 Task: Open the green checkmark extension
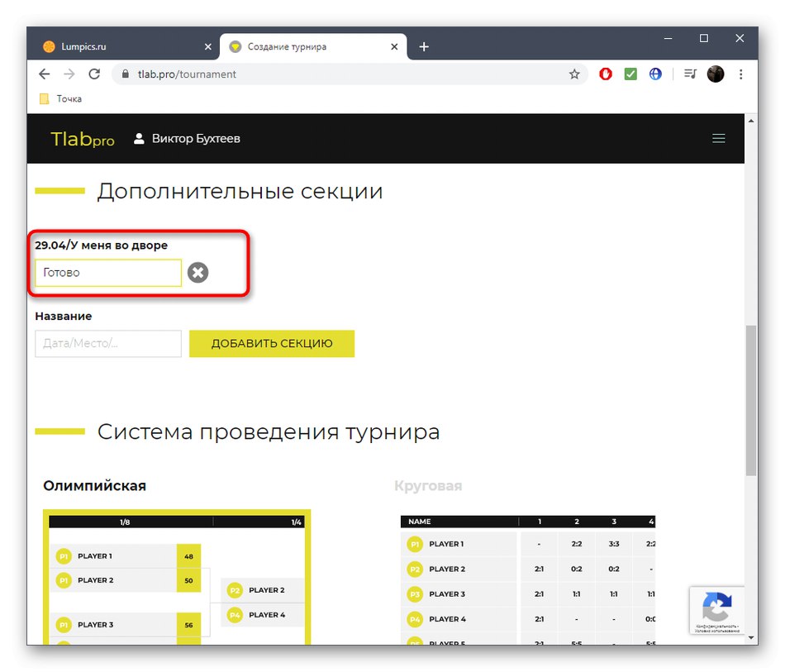pyautogui.click(x=630, y=74)
